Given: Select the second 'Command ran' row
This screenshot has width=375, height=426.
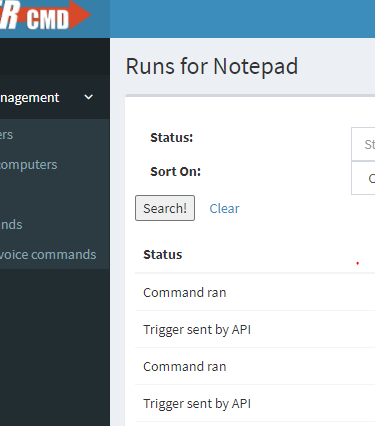Looking at the screenshot, I should click(x=255, y=366).
